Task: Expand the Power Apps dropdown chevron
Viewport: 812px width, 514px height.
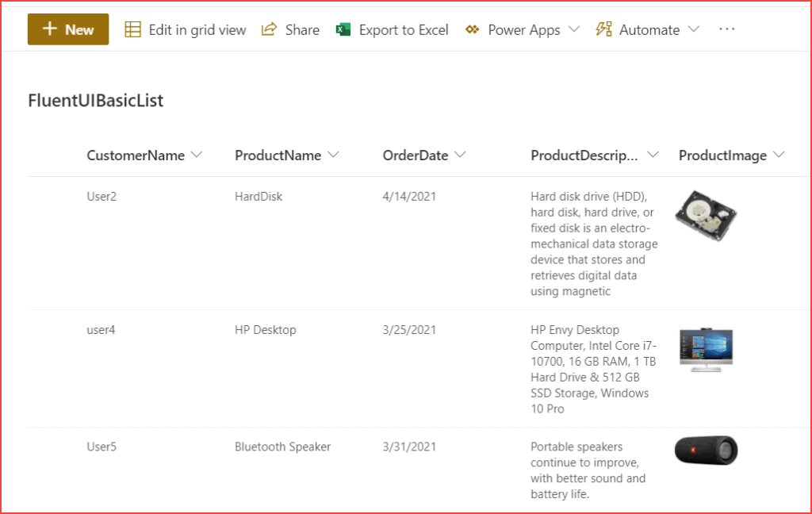Action: (574, 29)
